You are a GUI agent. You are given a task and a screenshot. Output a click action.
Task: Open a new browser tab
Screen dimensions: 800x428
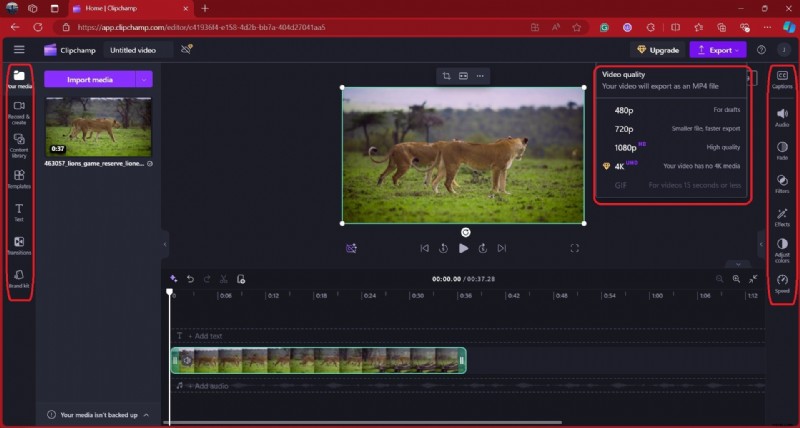click(x=205, y=9)
